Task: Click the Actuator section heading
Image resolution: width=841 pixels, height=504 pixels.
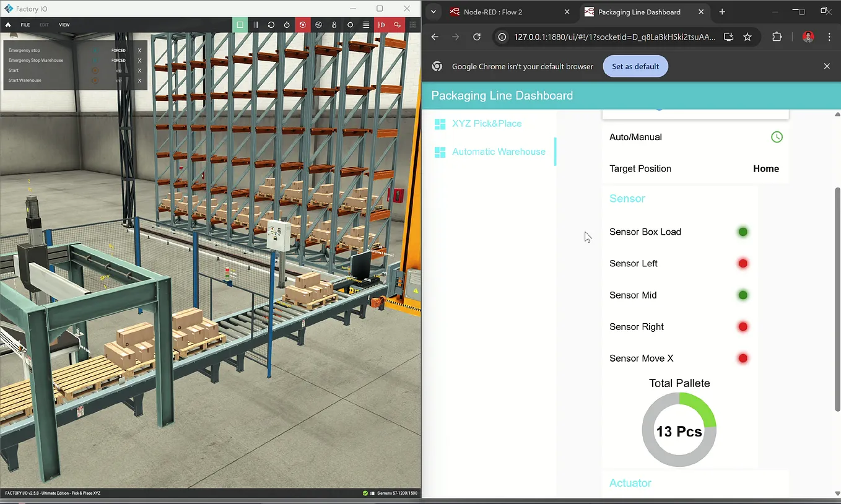Action: tap(630, 483)
